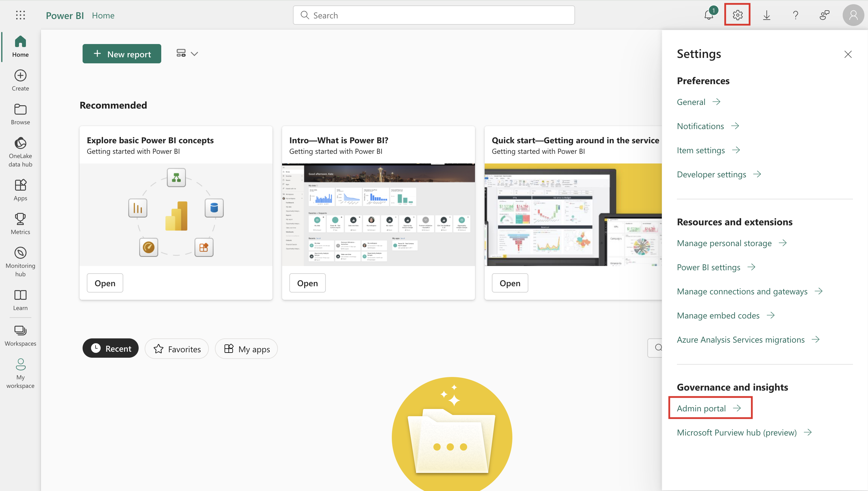Open Workspaces in left navigation

coord(20,336)
